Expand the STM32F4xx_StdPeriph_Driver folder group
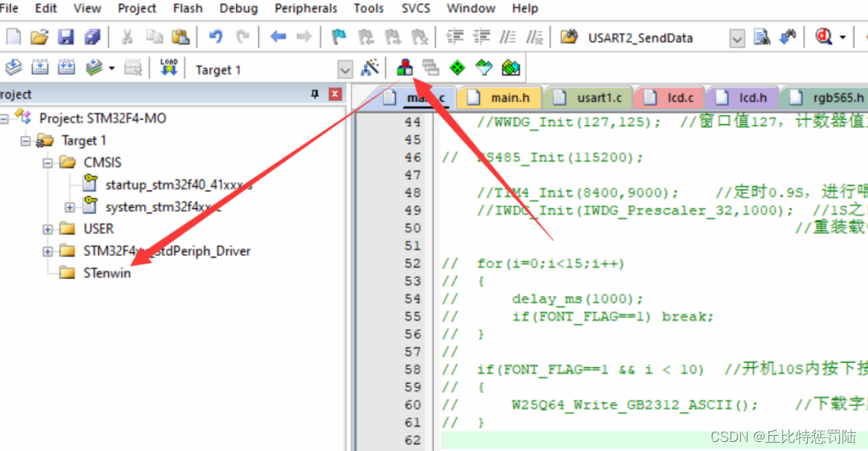868x451 pixels. [x=48, y=251]
